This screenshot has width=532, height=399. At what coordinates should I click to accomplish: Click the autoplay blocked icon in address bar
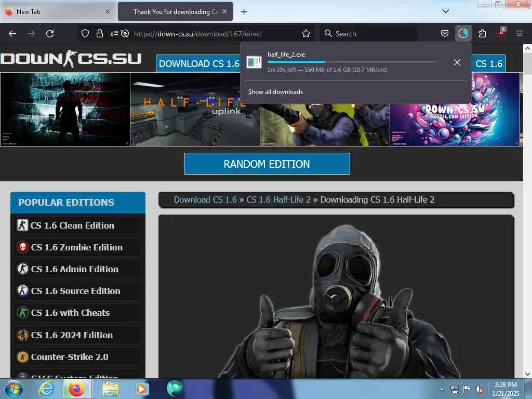pos(125,33)
